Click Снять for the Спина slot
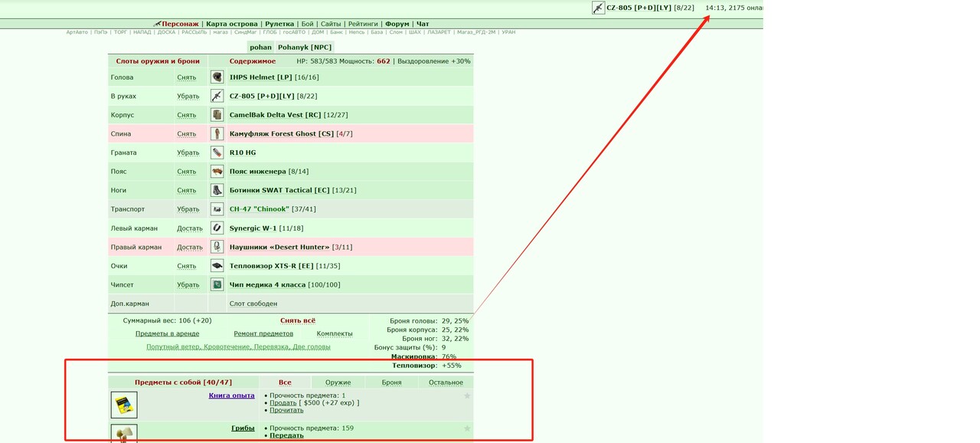 tap(187, 134)
